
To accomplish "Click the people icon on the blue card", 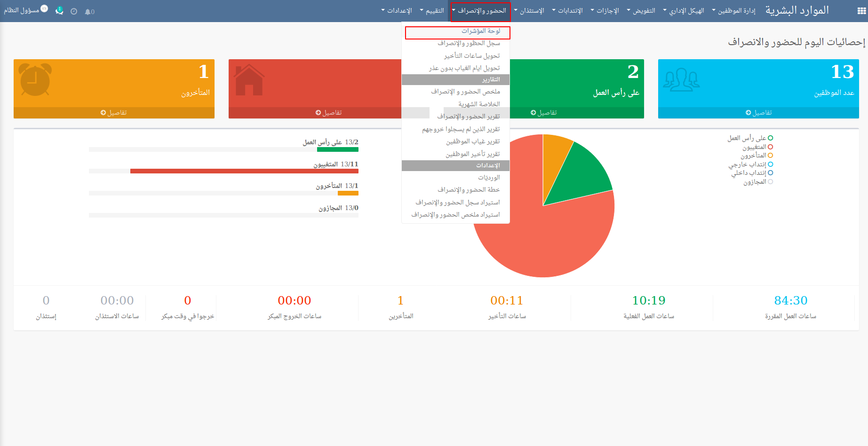I will coord(681,79).
